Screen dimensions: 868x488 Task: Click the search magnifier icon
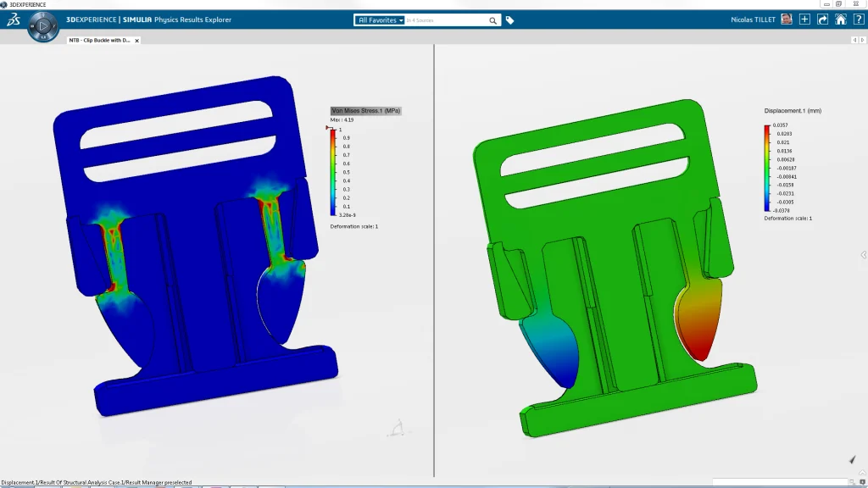(493, 20)
